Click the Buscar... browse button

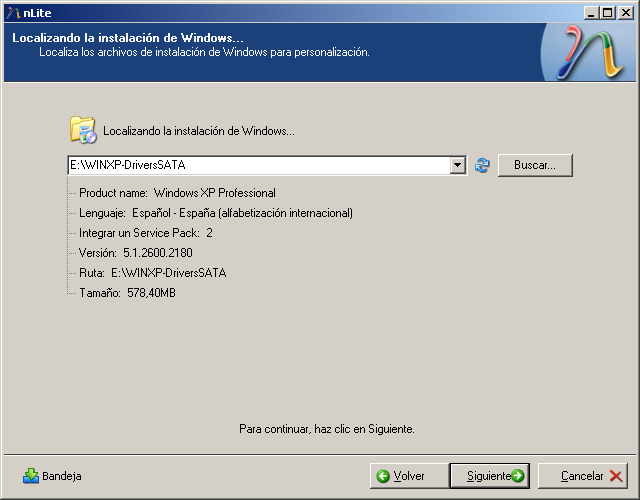point(535,165)
